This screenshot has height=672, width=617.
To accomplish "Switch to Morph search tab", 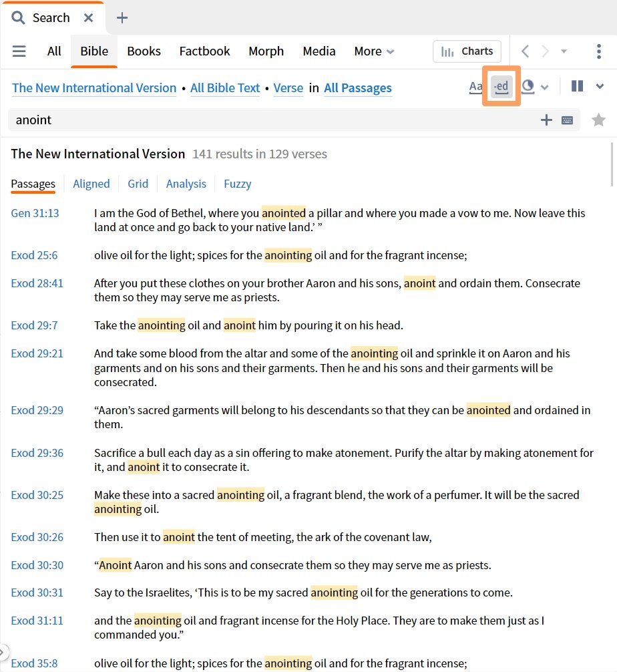I will pyautogui.click(x=266, y=51).
